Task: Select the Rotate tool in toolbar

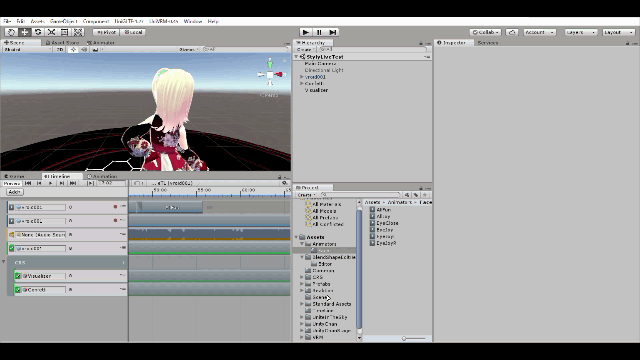Action: tap(38, 32)
